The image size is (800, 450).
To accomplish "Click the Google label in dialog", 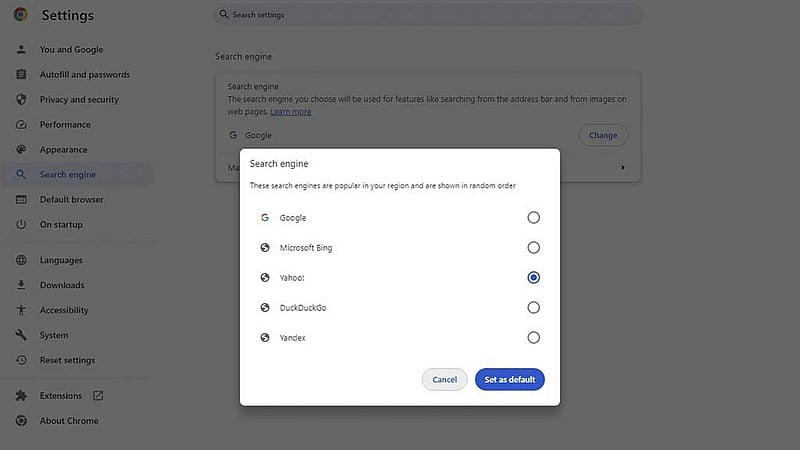I will tap(293, 218).
